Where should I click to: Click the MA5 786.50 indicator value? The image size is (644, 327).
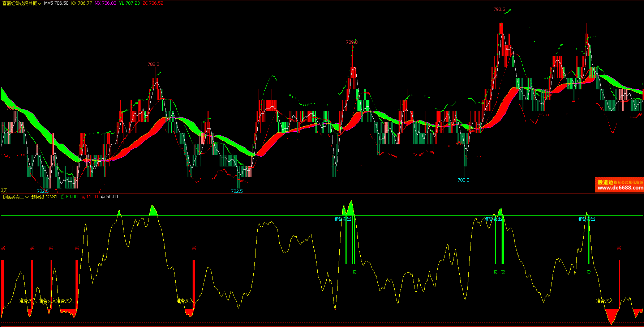point(56,3)
